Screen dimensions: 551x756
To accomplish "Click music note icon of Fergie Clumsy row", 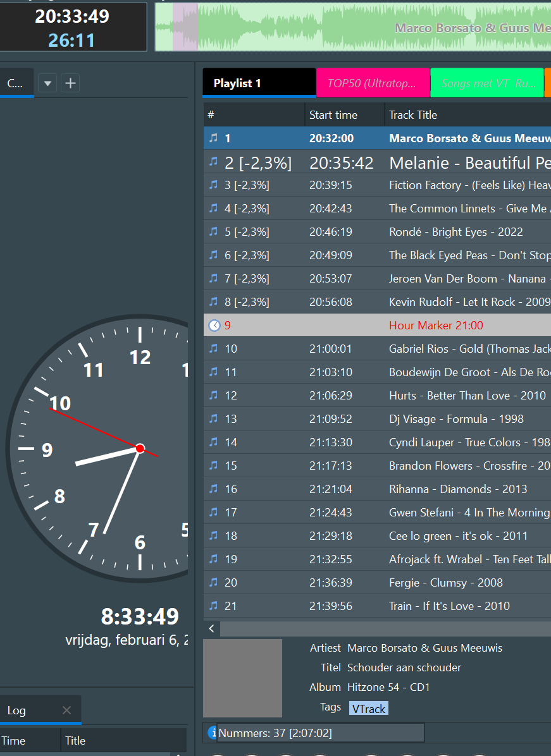I will pos(214,582).
